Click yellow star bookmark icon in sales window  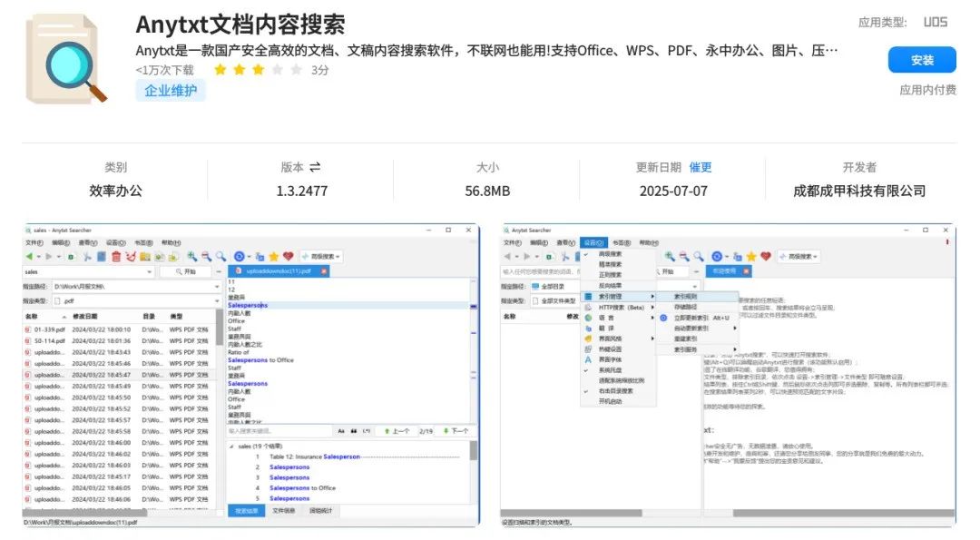[274, 256]
